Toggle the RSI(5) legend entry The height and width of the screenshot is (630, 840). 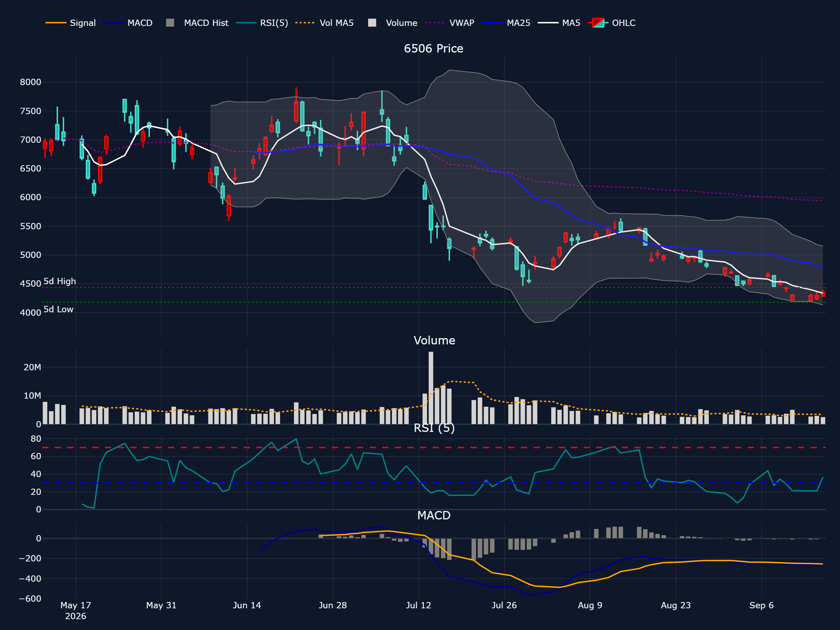click(262, 23)
